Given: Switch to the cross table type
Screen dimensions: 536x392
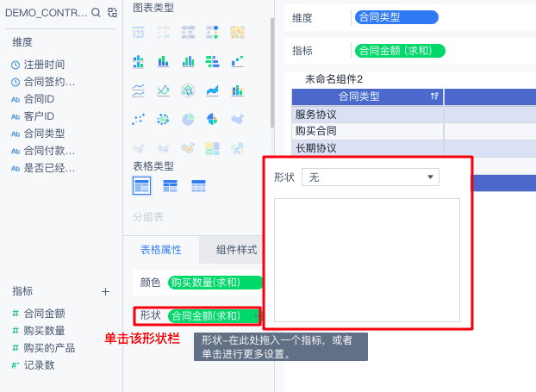Looking at the screenshot, I should [170, 186].
